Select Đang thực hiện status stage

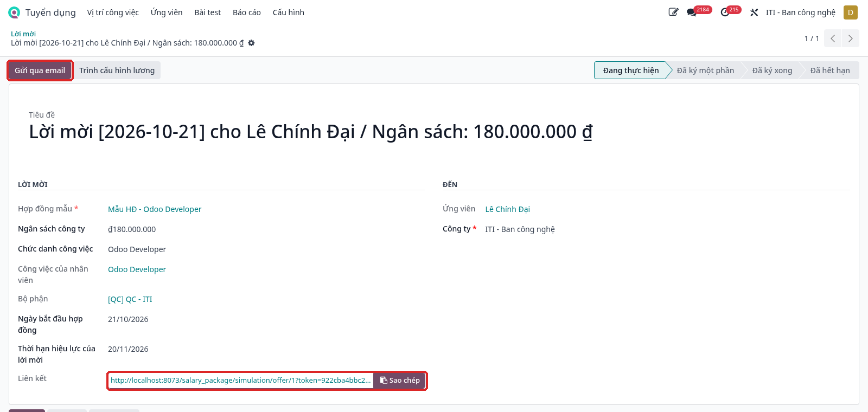[630, 70]
